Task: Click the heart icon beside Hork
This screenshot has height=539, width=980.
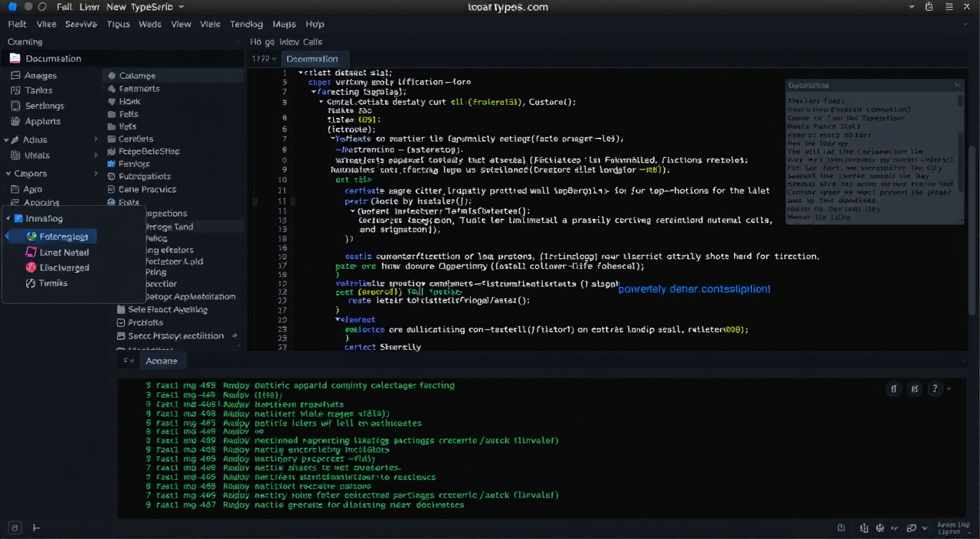Action: coord(112,101)
